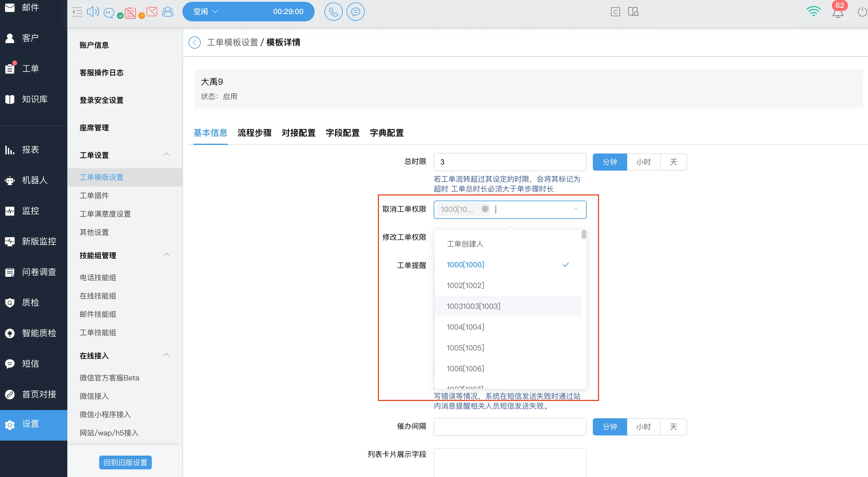
Task: Go back with the circled arrow
Action: tap(194, 43)
